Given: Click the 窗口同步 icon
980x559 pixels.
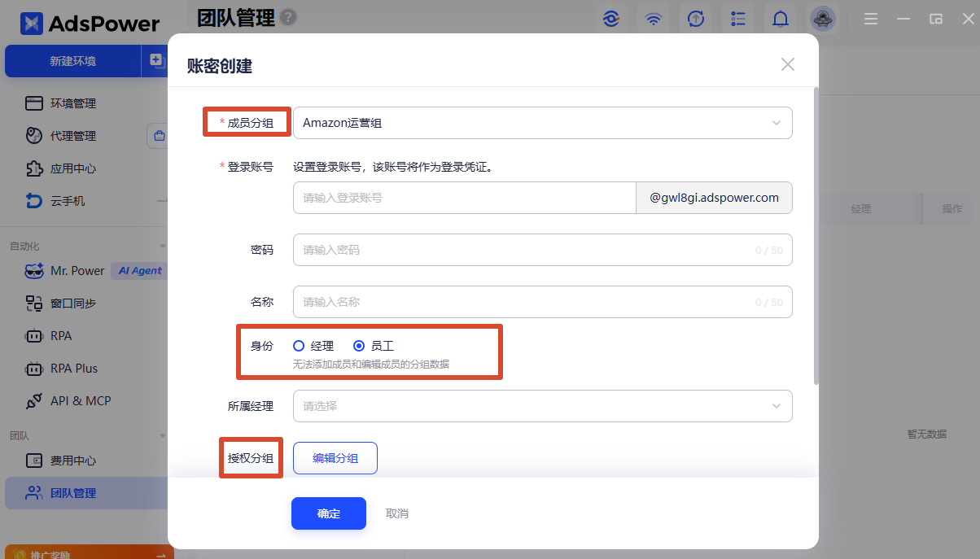Looking at the screenshot, I should [33, 304].
